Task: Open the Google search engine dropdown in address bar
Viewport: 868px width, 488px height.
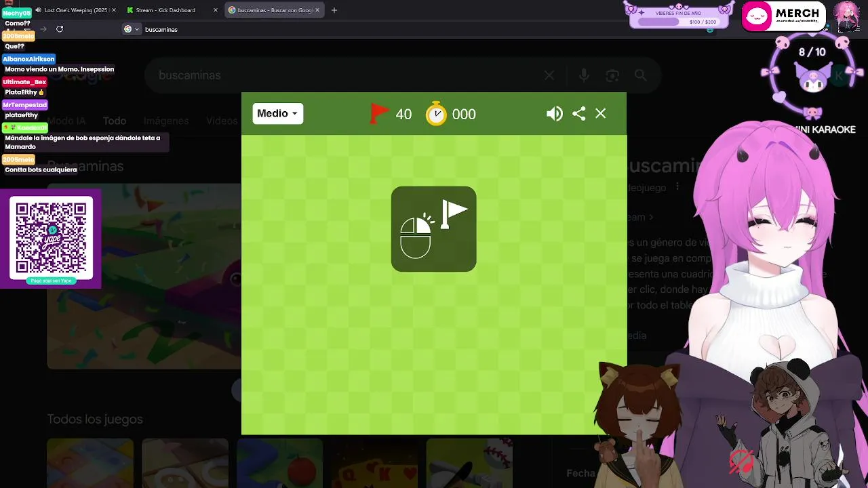Action: tap(132, 29)
